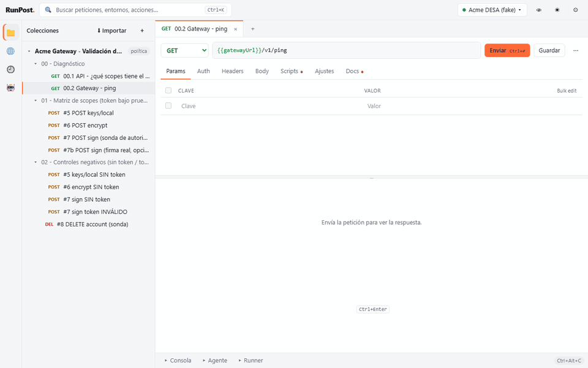
Task: Open #8 DELETE account (sonda) request
Action: coord(88,224)
